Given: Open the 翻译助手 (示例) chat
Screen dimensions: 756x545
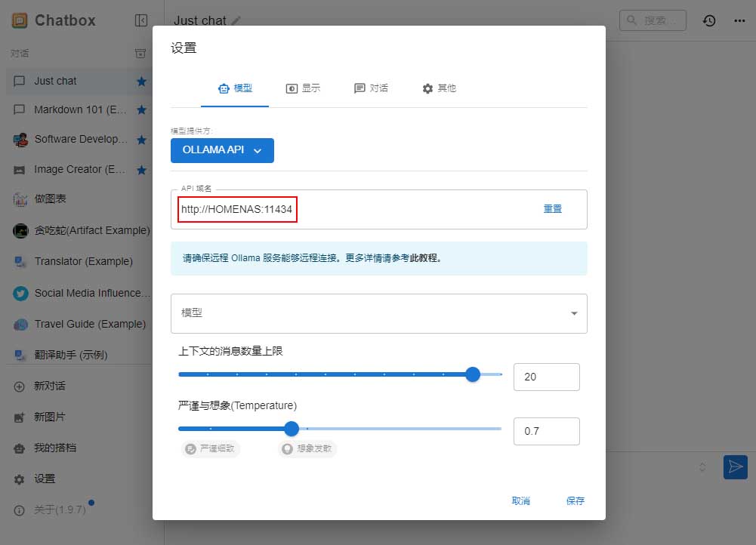Looking at the screenshot, I should pos(79,355).
